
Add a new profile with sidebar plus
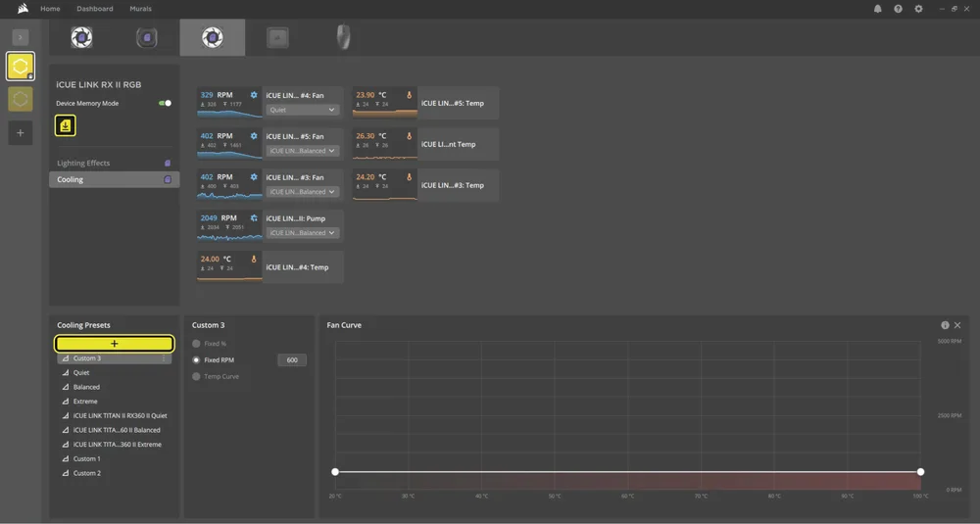point(21,133)
